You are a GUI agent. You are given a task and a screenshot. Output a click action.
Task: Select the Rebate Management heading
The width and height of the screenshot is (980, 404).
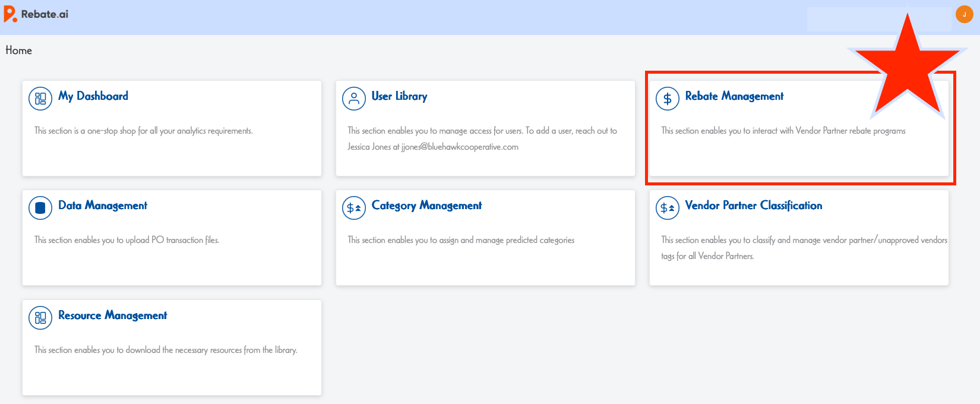tap(734, 96)
